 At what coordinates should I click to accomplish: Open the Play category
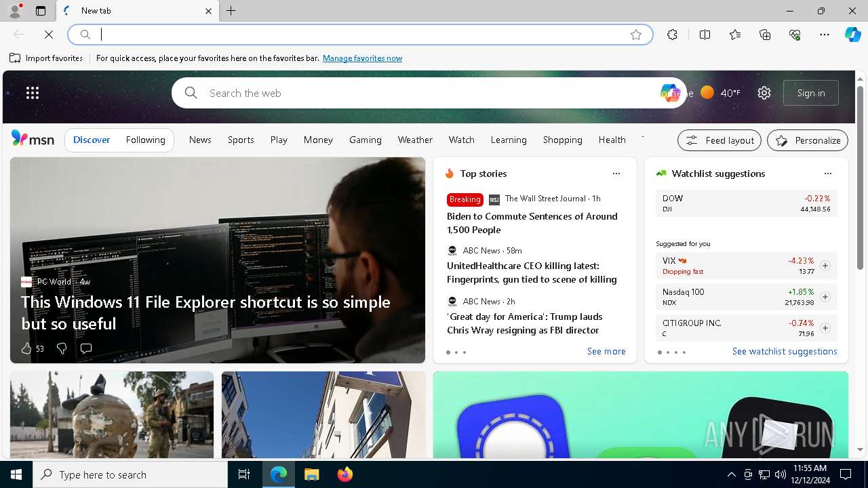[279, 140]
